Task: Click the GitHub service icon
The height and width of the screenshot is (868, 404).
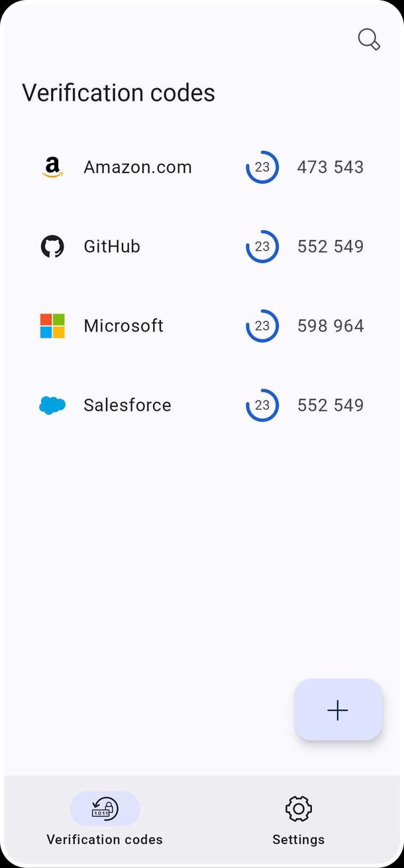Action: click(52, 246)
